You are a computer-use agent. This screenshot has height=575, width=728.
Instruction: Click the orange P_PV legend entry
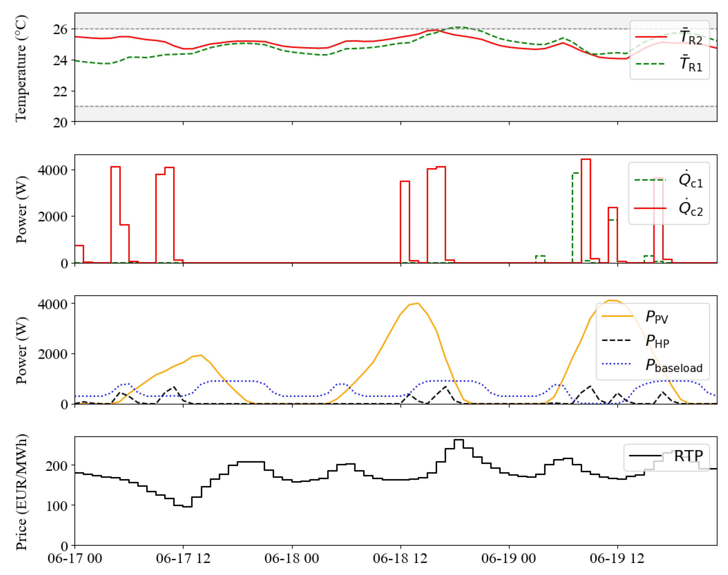click(618, 316)
